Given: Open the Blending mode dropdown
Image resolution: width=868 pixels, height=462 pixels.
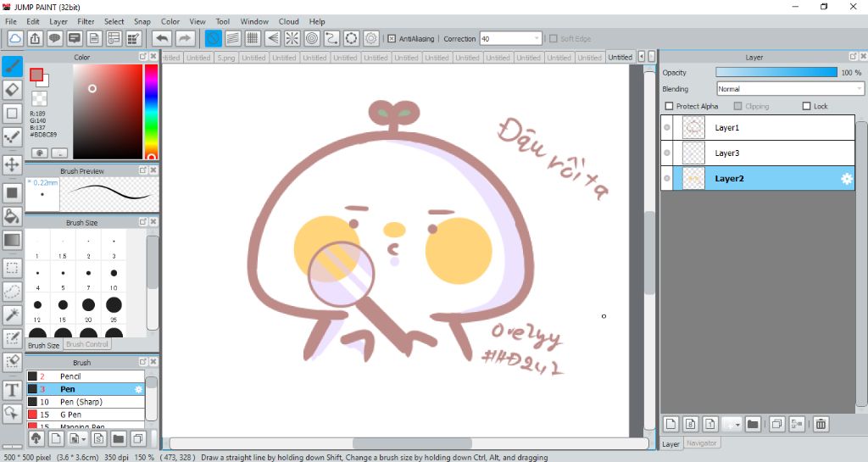Looking at the screenshot, I should pos(790,88).
